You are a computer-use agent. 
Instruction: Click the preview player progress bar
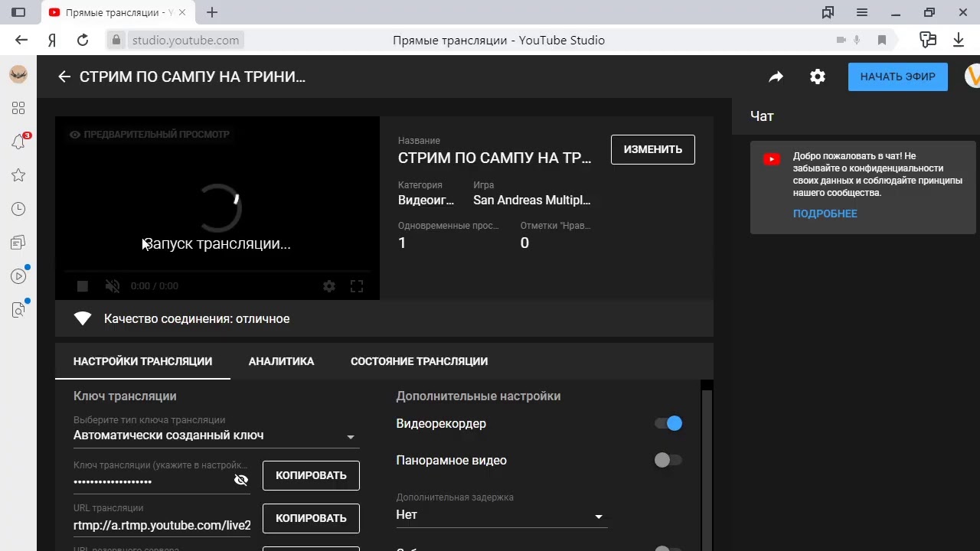point(217,271)
